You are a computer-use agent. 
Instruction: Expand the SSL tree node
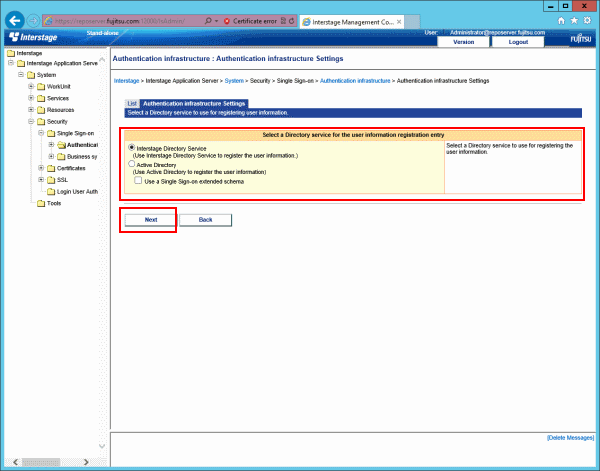[x=41, y=179]
